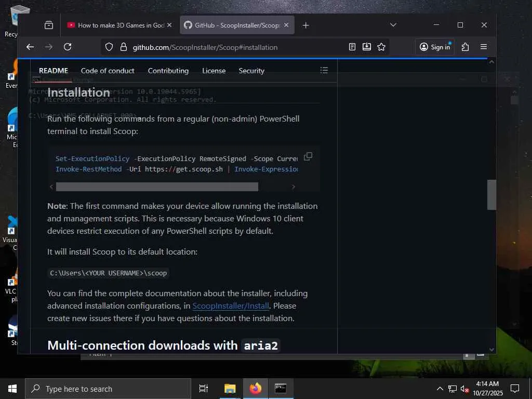The width and height of the screenshot is (532, 399).
Task: Toggle reader view icon
Action: coord(352,47)
